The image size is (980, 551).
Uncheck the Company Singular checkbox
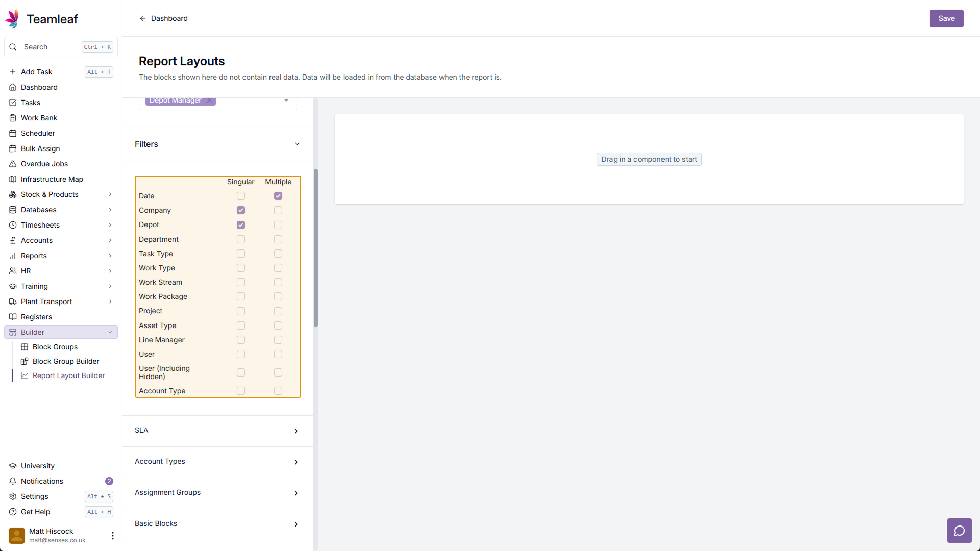(x=241, y=210)
